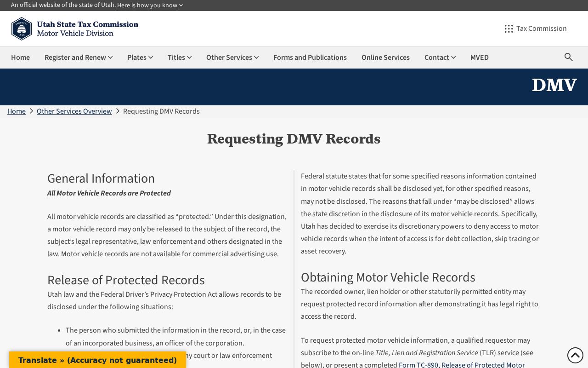Click the Translate button
Viewport: 588px width, 368px height.
point(97,360)
